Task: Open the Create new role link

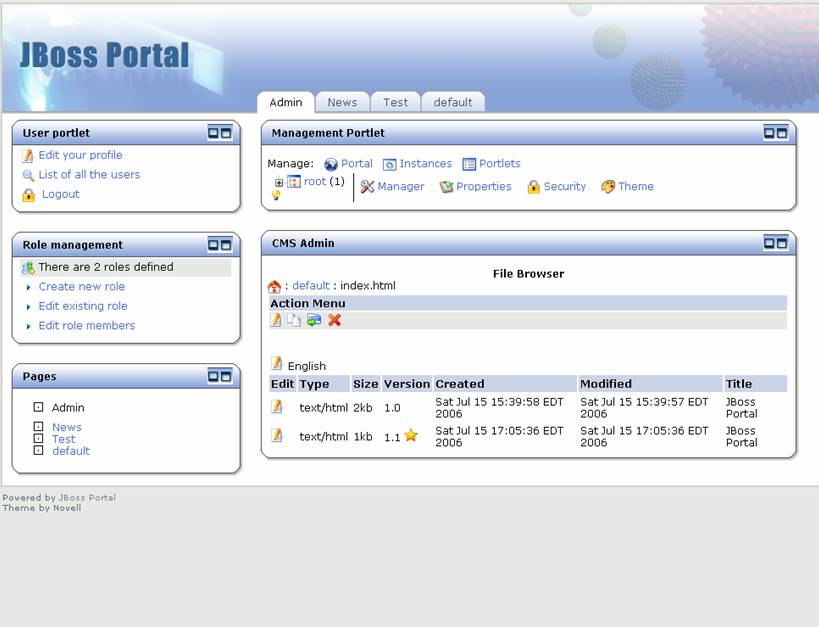Action: [81, 286]
